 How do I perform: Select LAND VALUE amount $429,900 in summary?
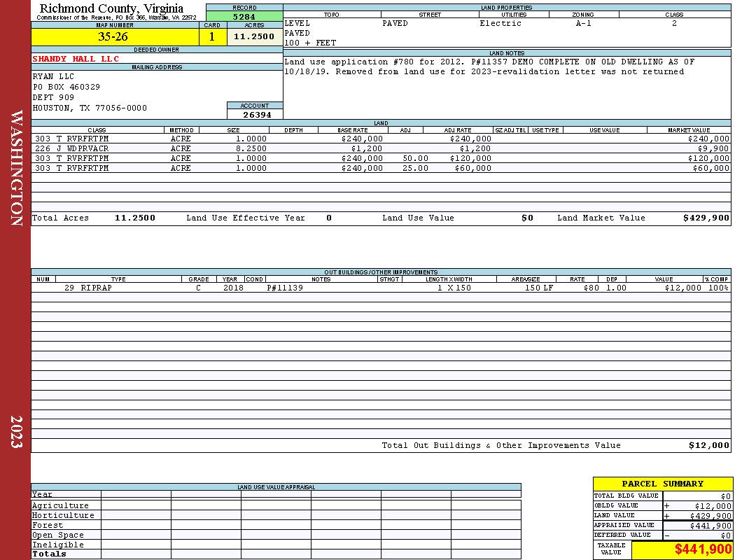point(710,516)
